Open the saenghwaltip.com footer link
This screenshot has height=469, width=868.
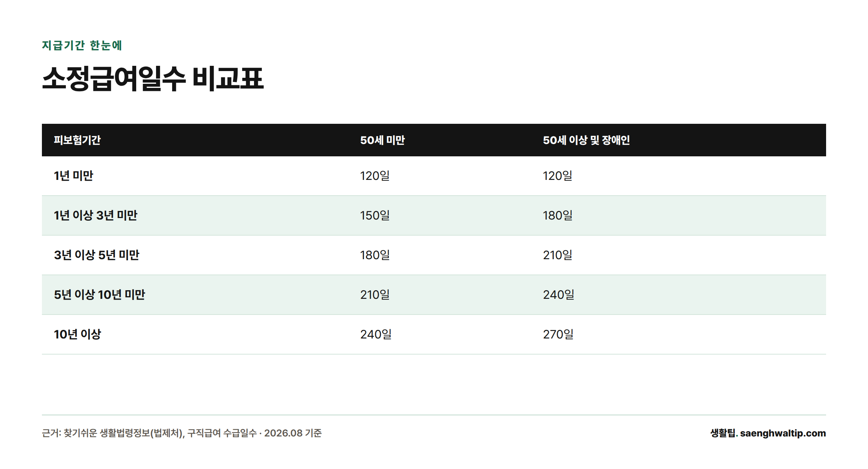point(783,433)
